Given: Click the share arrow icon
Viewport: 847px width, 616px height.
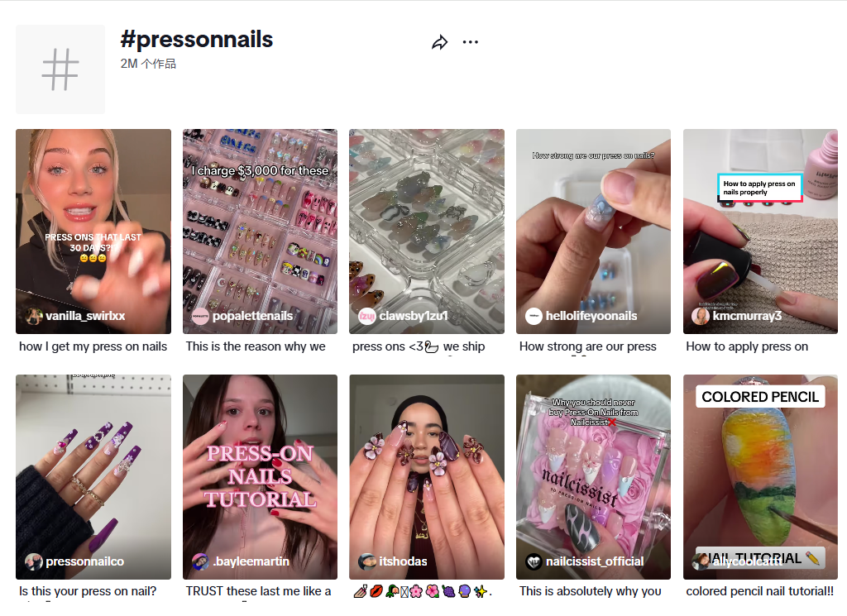Looking at the screenshot, I should point(439,42).
